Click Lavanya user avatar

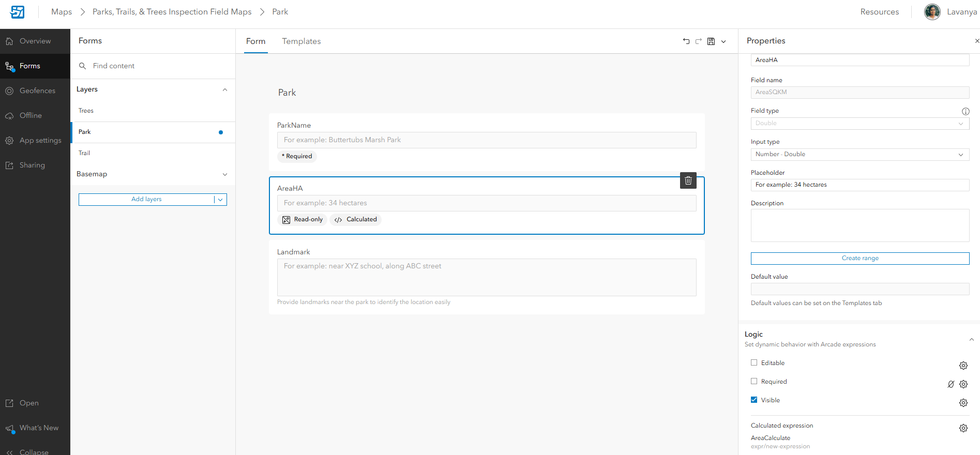(x=932, y=12)
